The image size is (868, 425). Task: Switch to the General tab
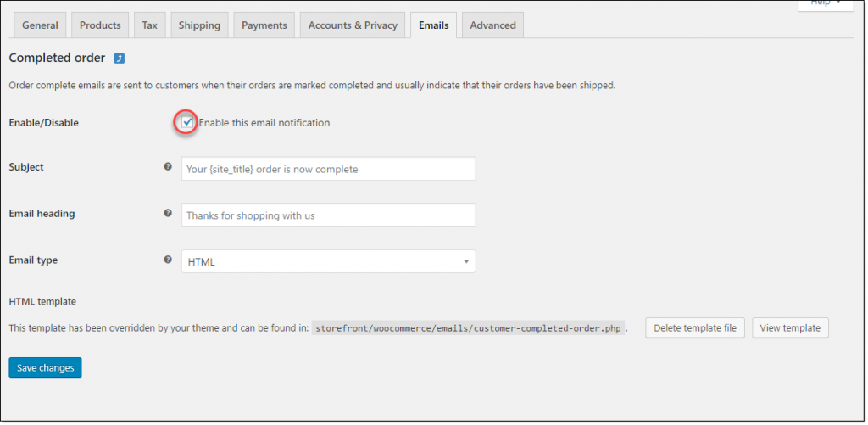click(40, 25)
